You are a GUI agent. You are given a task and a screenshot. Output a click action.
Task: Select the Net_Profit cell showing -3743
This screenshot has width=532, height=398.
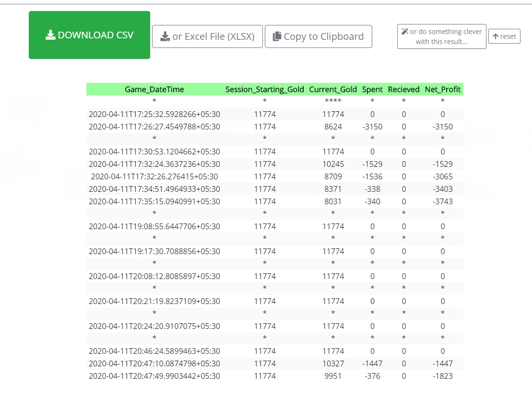[442, 201]
